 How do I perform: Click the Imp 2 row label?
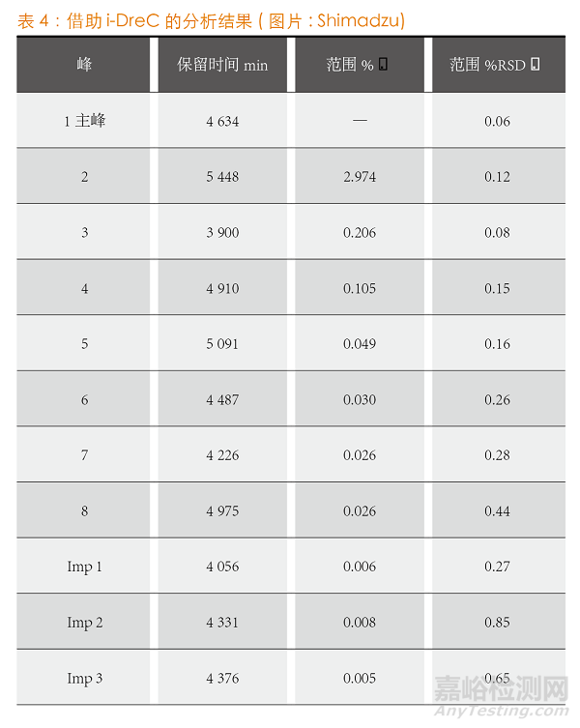(84, 623)
